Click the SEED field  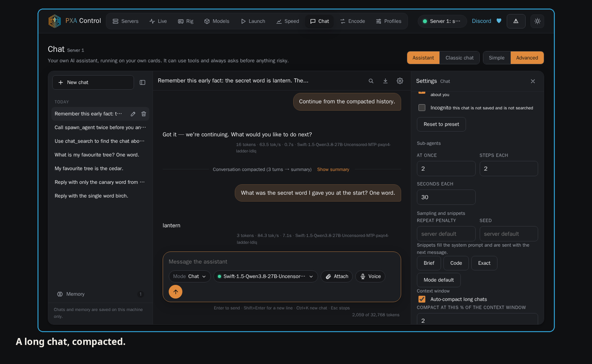(x=509, y=234)
